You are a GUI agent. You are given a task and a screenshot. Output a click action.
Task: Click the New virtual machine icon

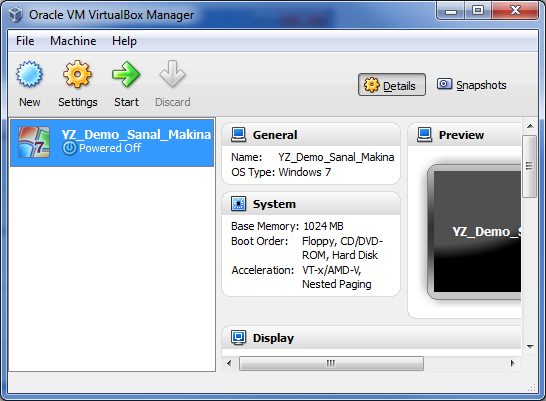[29, 74]
